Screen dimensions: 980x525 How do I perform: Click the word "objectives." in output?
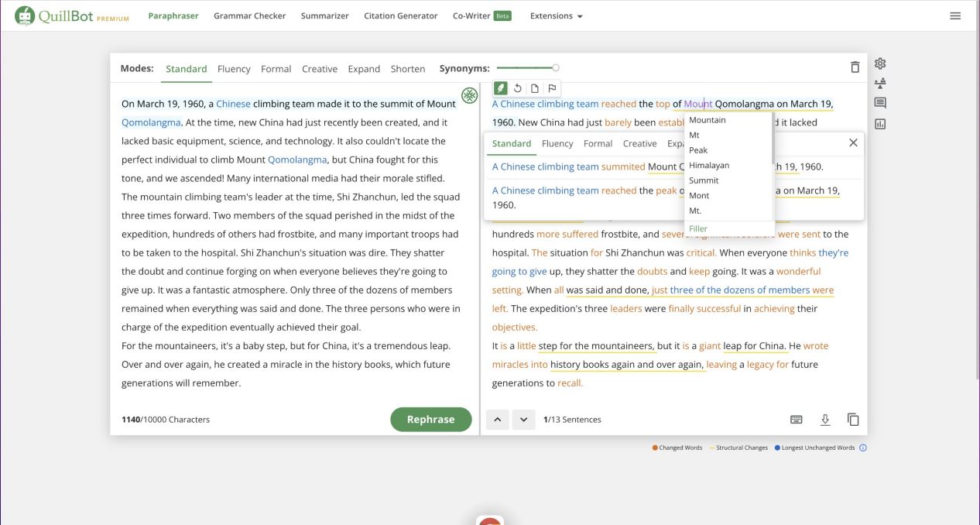[x=515, y=327]
